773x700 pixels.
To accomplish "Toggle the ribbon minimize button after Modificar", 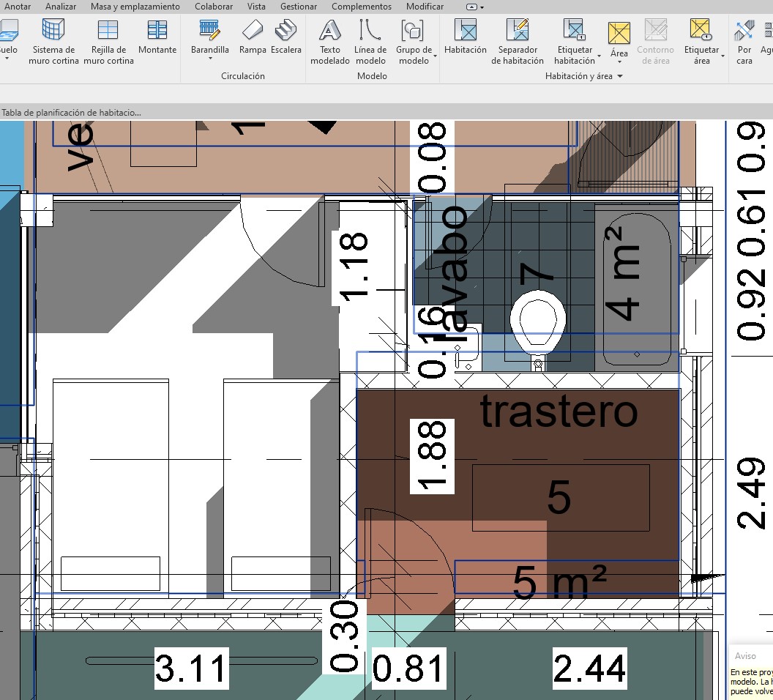I will click(x=471, y=7).
